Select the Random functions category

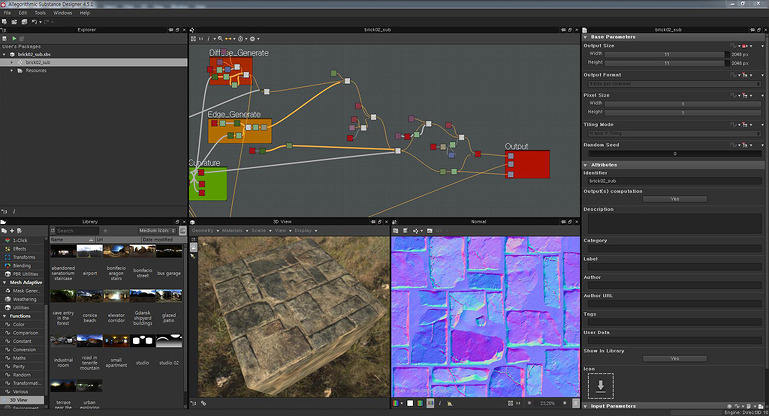(22, 375)
